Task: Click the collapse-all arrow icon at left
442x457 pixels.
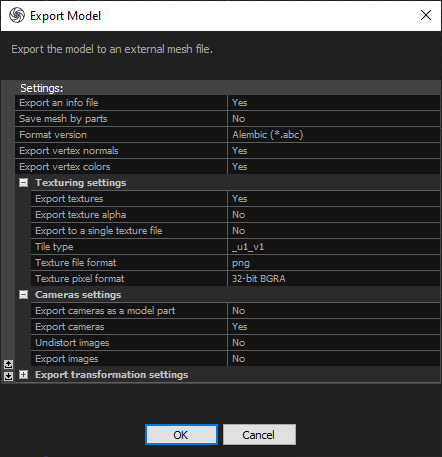Action: point(8,364)
